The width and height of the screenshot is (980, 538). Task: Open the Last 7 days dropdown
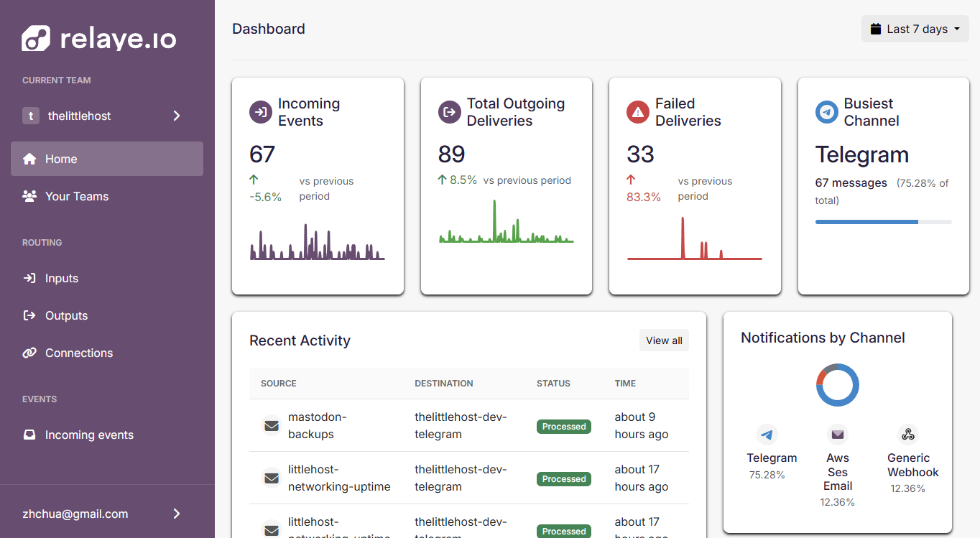915,29
